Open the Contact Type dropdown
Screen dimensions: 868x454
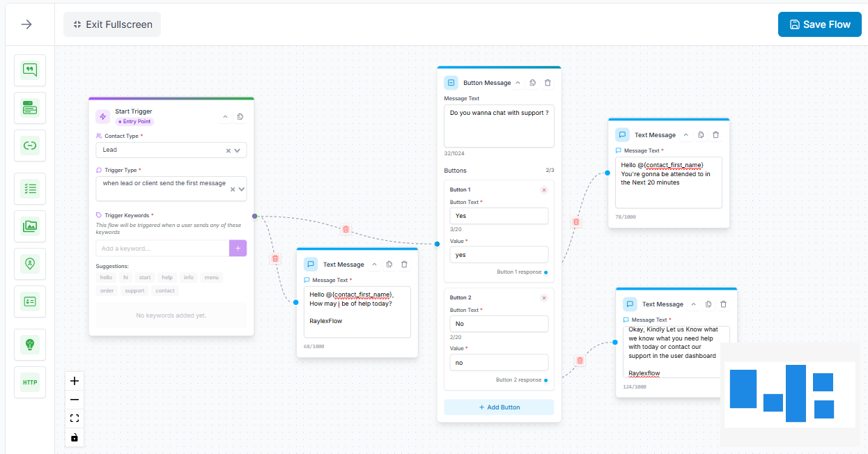(238, 150)
